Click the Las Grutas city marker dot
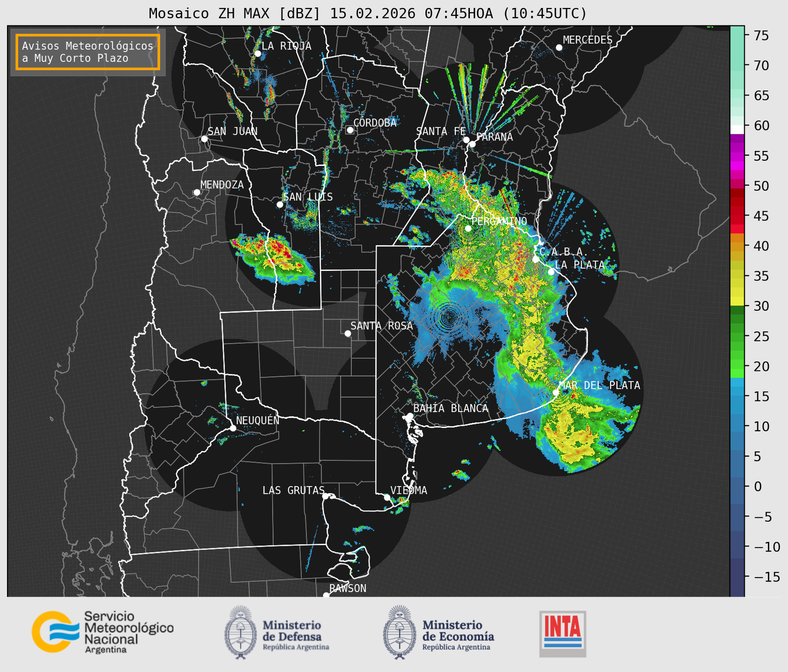 point(326,496)
